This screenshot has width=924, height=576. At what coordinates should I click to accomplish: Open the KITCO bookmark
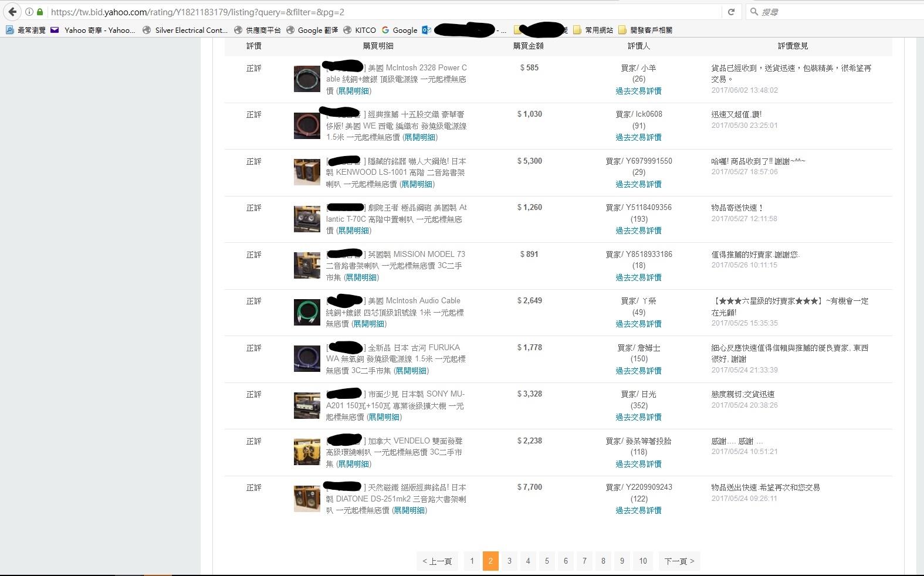[x=360, y=30]
